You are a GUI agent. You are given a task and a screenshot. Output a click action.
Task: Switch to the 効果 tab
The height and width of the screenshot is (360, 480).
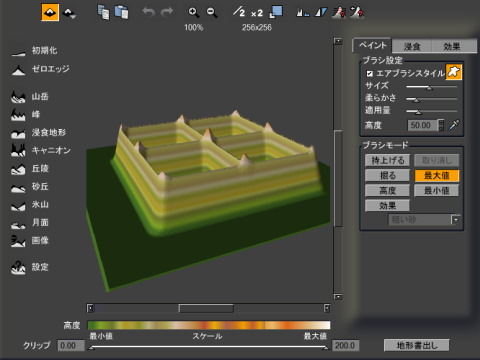click(452, 46)
